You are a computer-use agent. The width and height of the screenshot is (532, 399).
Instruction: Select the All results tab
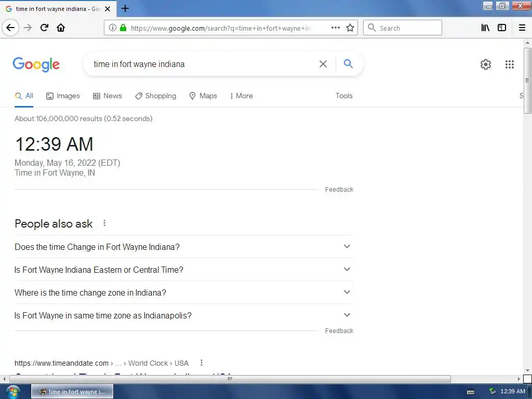click(x=24, y=96)
